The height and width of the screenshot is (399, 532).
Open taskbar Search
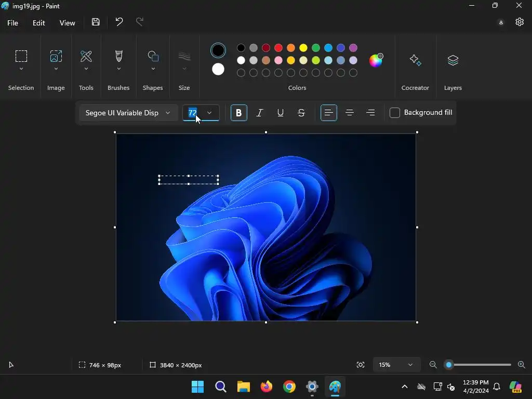(220, 387)
